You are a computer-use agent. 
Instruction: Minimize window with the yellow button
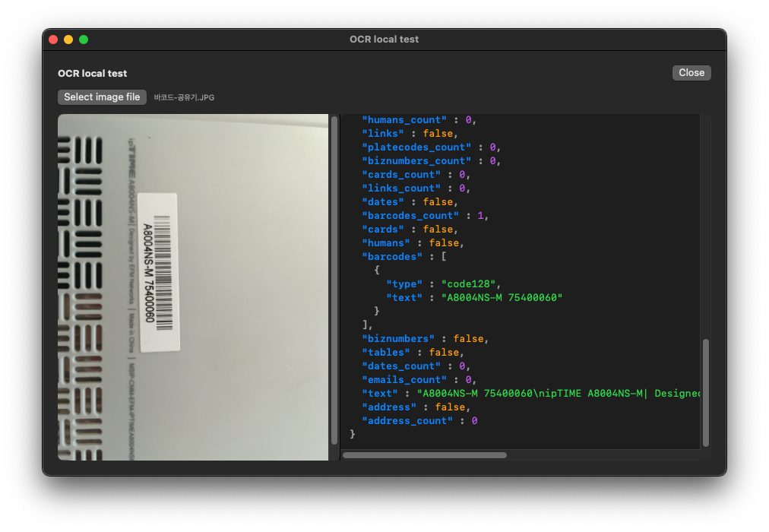68,40
